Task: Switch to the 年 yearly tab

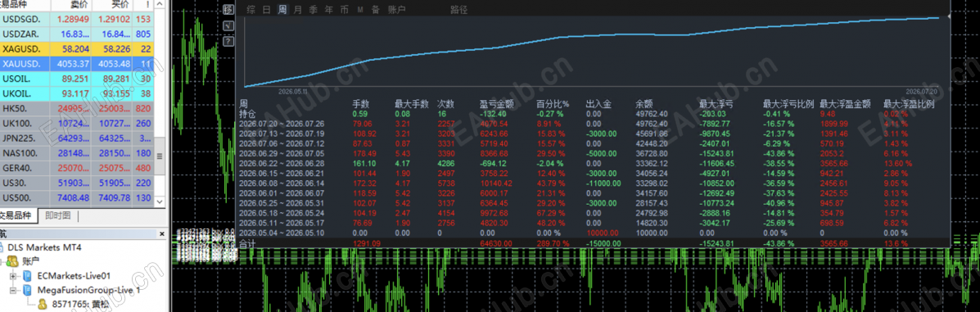Action: coord(329,9)
